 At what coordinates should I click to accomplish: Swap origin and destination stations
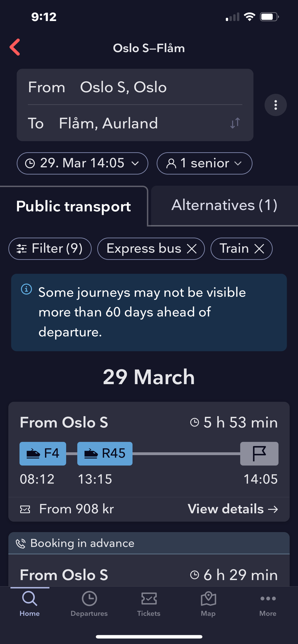coord(235,123)
